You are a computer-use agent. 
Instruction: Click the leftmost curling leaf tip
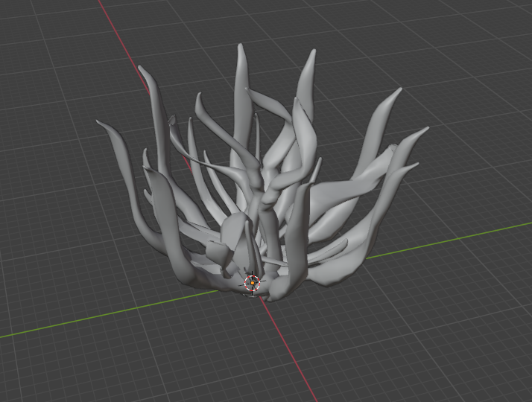click(x=100, y=122)
